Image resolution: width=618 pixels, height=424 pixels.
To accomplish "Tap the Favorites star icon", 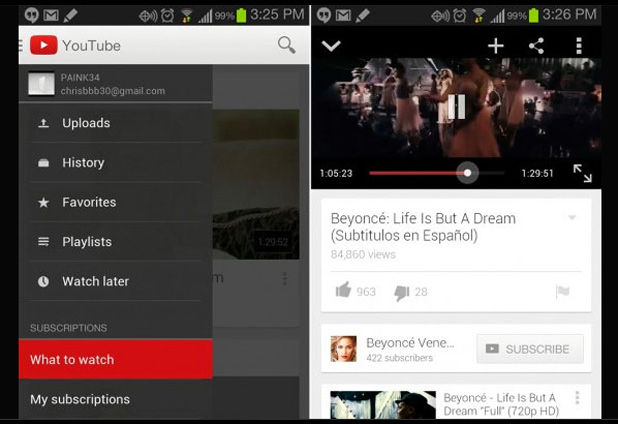I will click(43, 202).
